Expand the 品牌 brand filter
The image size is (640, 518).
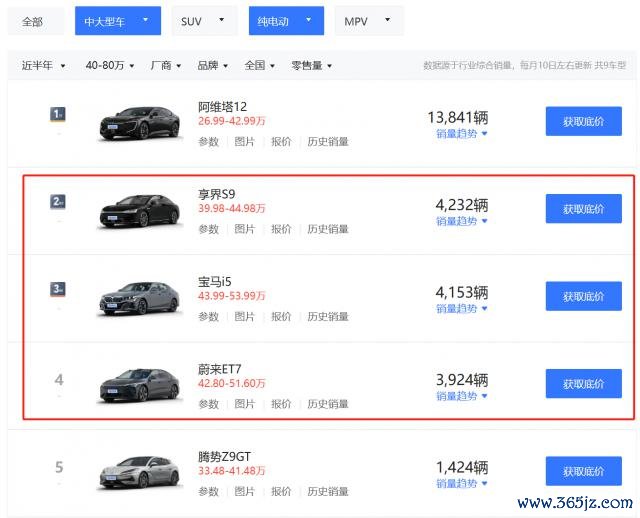click(x=213, y=65)
